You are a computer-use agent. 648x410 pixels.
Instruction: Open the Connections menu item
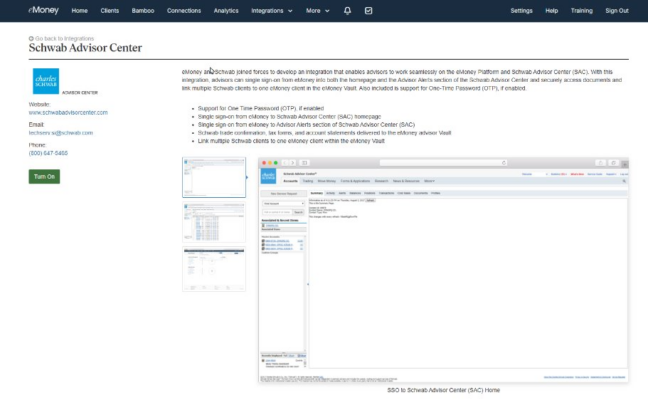click(183, 11)
